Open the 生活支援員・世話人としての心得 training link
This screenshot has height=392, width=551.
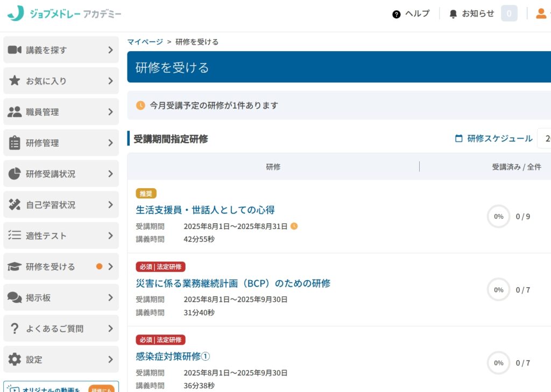coord(205,210)
